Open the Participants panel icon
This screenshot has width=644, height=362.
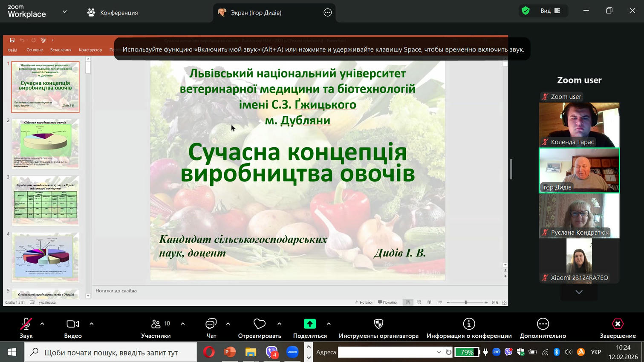pos(156,324)
